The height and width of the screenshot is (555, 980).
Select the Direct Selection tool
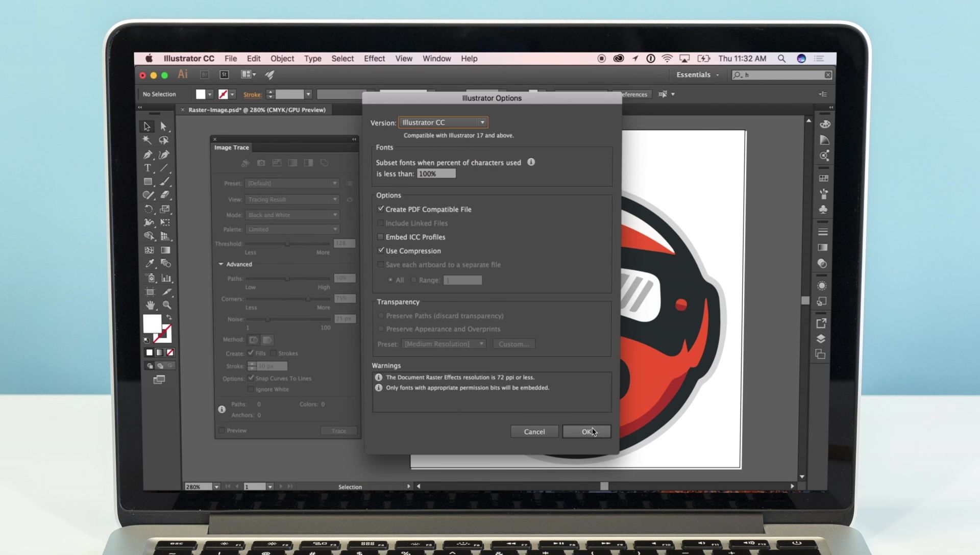point(164,126)
